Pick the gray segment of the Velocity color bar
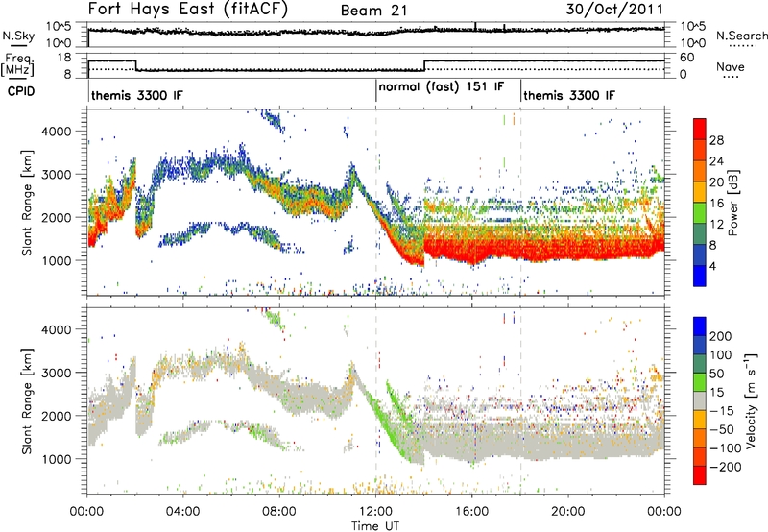Screen dimensions: 768x532 pyautogui.click(x=700, y=400)
